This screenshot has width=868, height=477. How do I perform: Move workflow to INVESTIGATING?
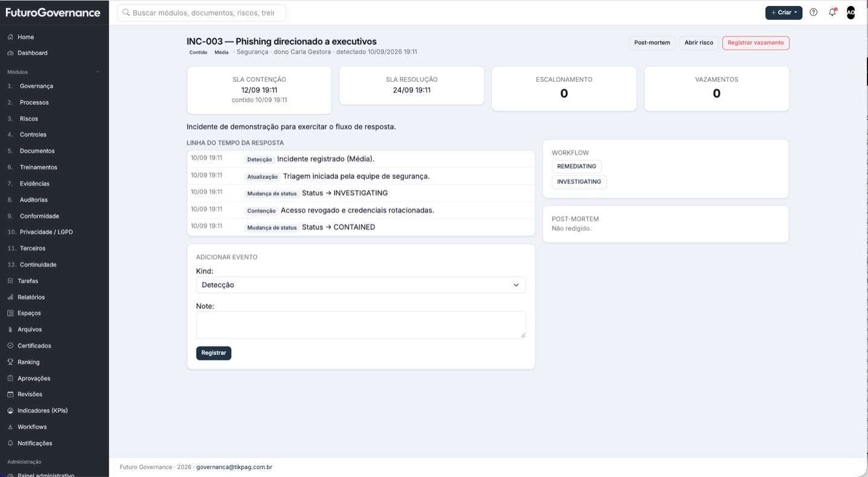(x=579, y=182)
